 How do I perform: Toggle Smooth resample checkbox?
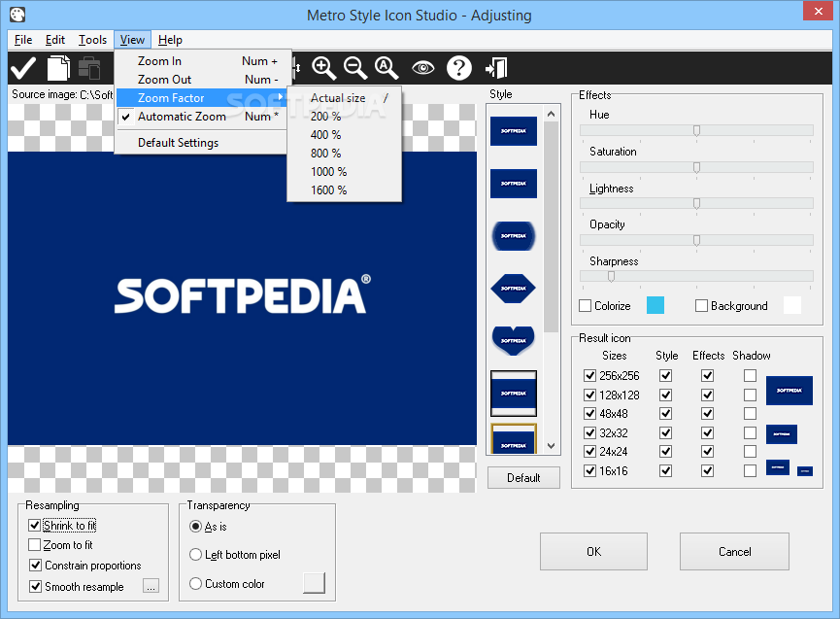pyautogui.click(x=35, y=586)
